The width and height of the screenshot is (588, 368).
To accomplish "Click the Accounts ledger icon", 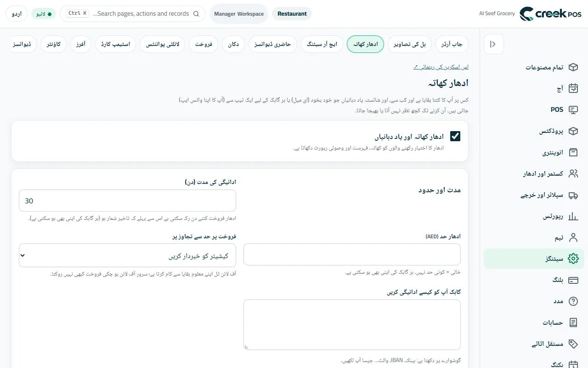I will [573, 322].
